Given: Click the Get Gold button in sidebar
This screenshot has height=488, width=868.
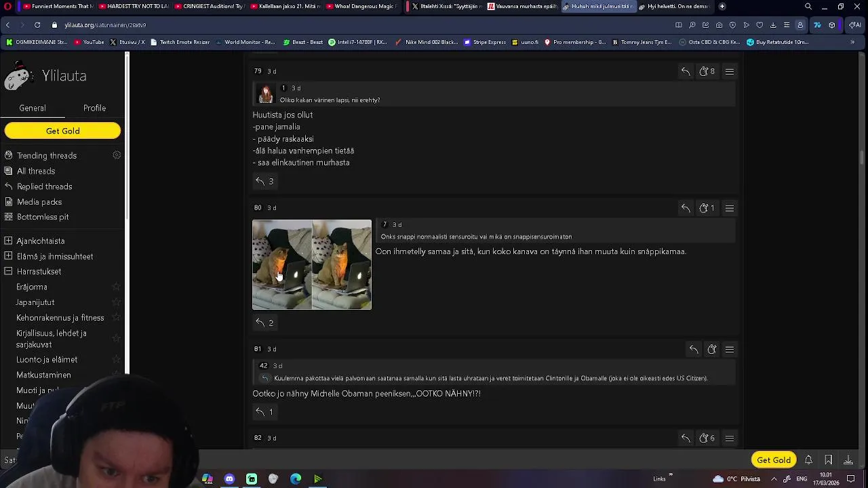Looking at the screenshot, I should [62, 131].
